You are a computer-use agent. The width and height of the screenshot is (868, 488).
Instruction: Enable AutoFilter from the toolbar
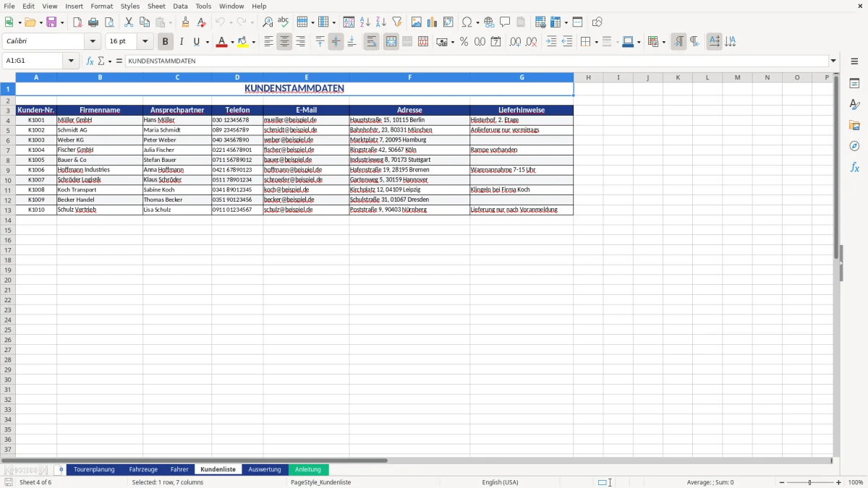click(x=396, y=22)
